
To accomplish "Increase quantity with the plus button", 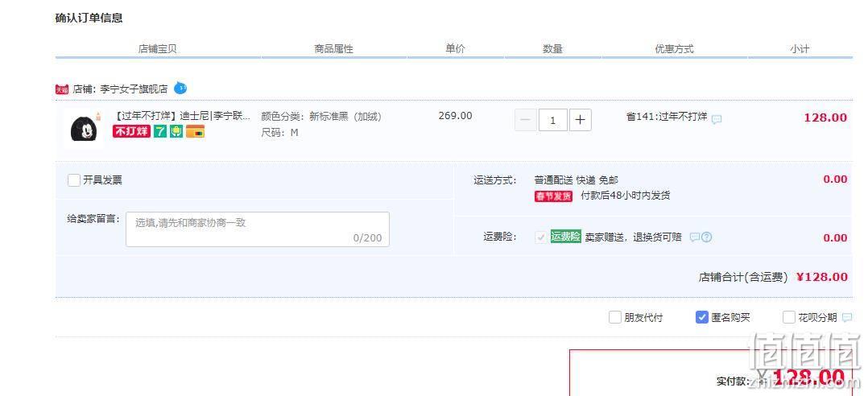I will click(580, 120).
